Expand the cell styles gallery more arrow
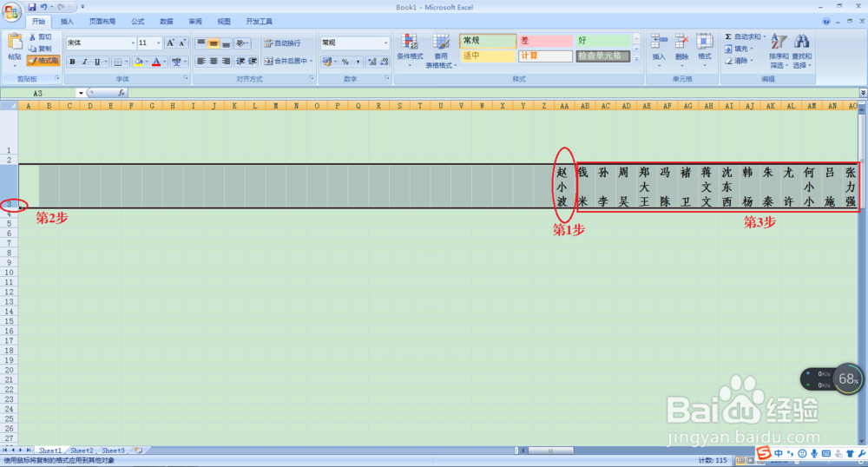Viewport: 868px width, 467px height. pyautogui.click(x=636, y=59)
